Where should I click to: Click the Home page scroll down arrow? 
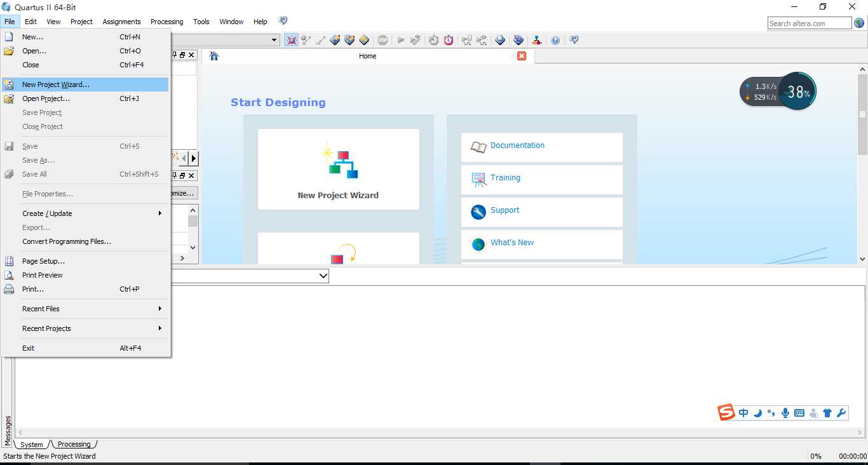tap(862, 259)
